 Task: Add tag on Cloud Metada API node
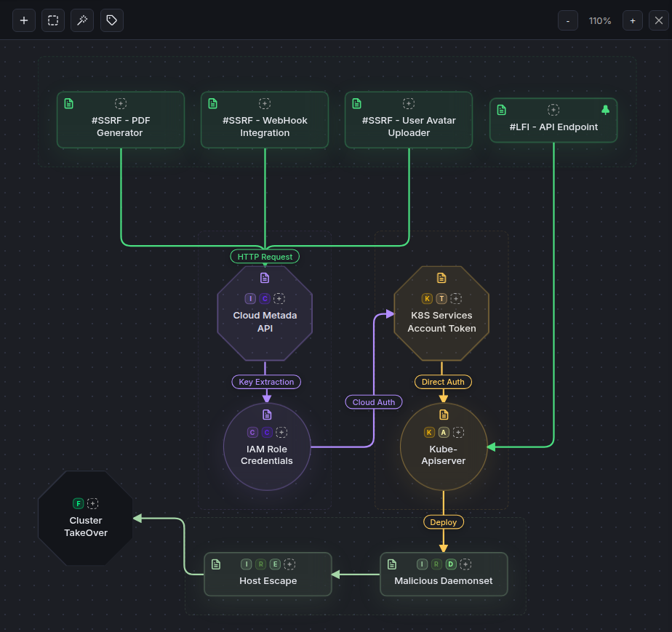(279, 299)
